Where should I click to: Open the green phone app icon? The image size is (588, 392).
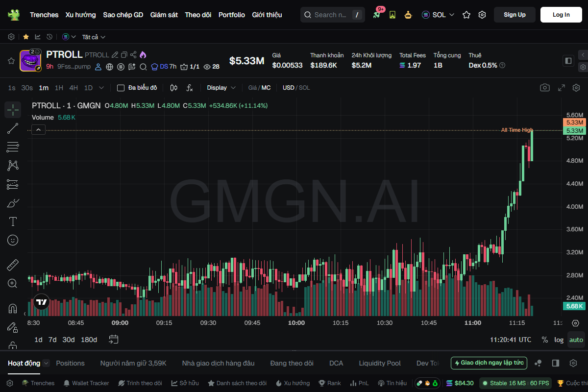(x=392, y=15)
